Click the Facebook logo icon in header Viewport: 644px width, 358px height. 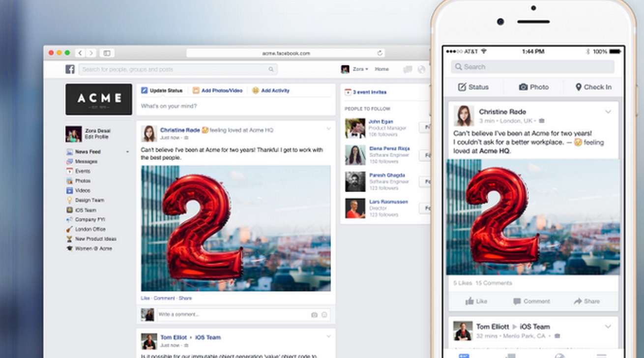pyautogui.click(x=70, y=69)
